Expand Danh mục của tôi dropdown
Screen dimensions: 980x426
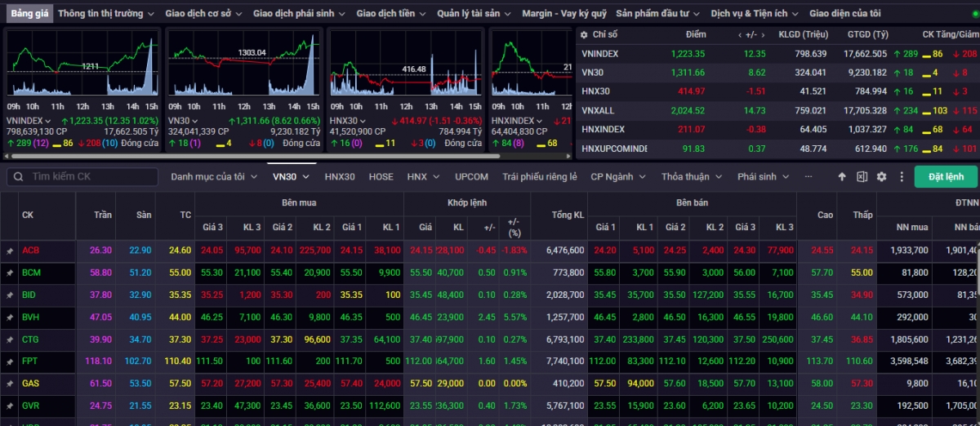click(214, 177)
